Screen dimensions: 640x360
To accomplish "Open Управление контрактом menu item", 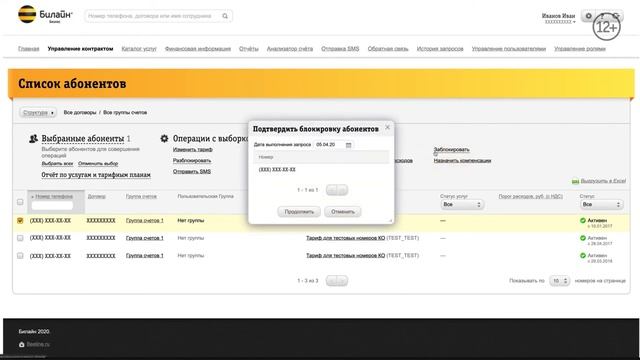I will 80,49.
